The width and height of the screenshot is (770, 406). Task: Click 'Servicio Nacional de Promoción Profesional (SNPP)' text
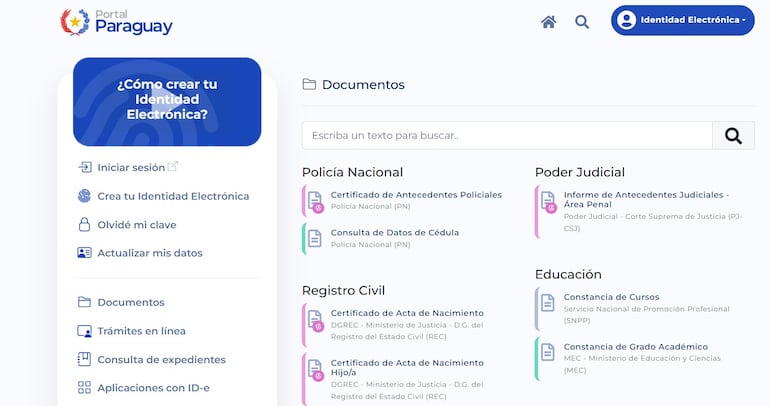[x=647, y=315]
